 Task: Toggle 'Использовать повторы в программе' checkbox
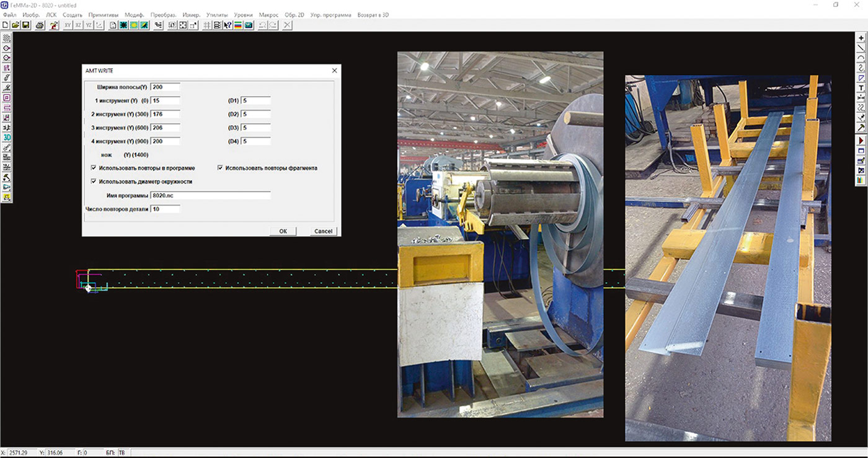93,168
